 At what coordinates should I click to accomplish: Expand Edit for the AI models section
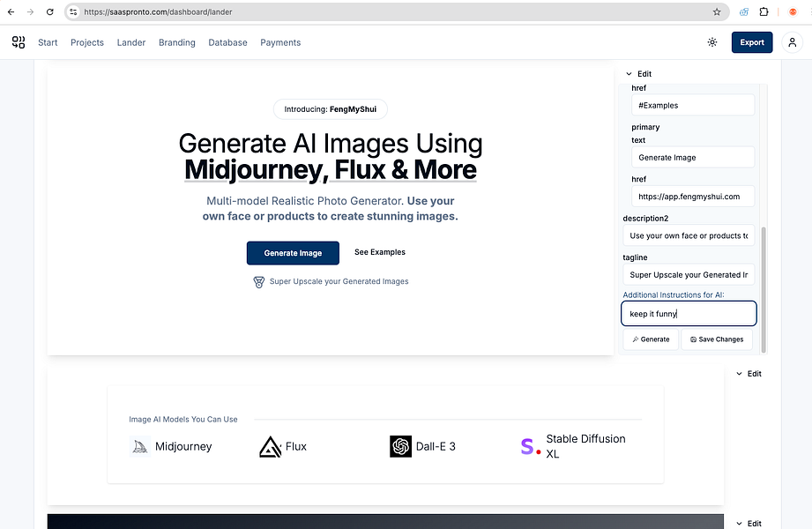click(x=749, y=374)
